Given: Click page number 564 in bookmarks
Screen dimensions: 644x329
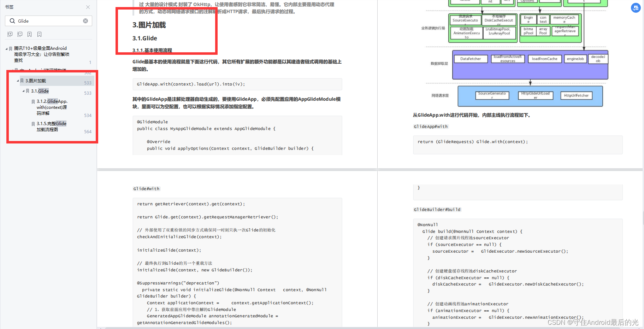Looking at the screenshot, I should 88,132.
